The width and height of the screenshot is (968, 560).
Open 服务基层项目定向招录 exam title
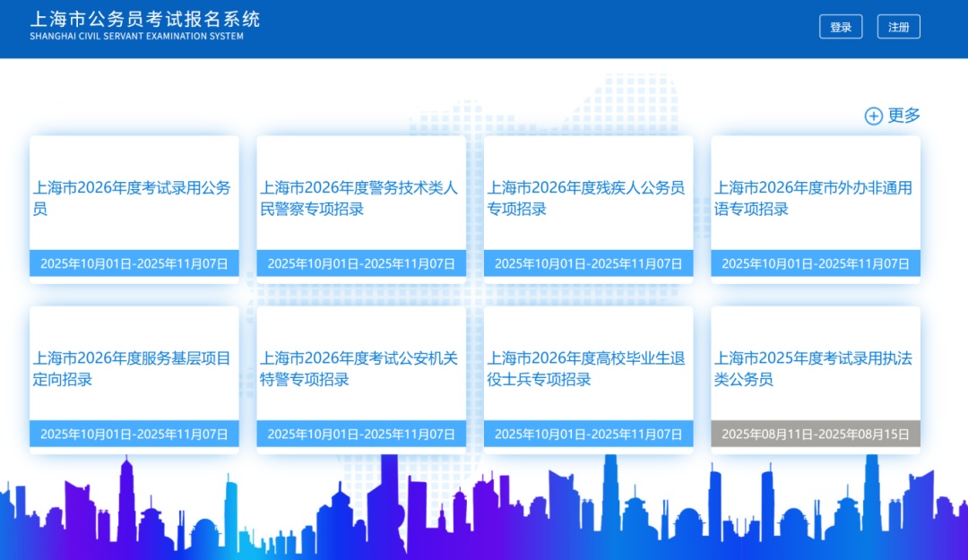(133, 368)
